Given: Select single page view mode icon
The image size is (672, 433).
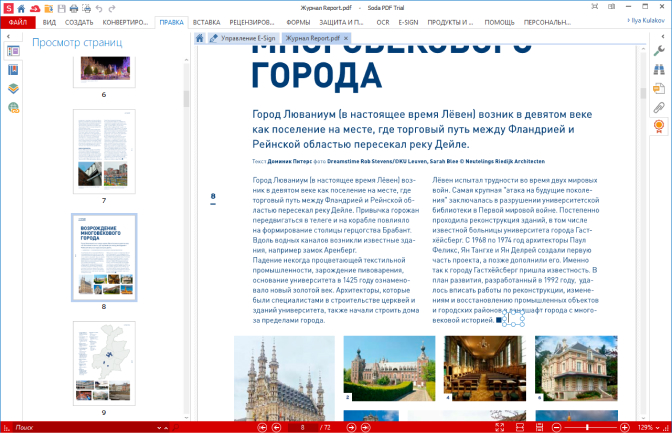Looking at the screenshot, I should coord(520,427).
